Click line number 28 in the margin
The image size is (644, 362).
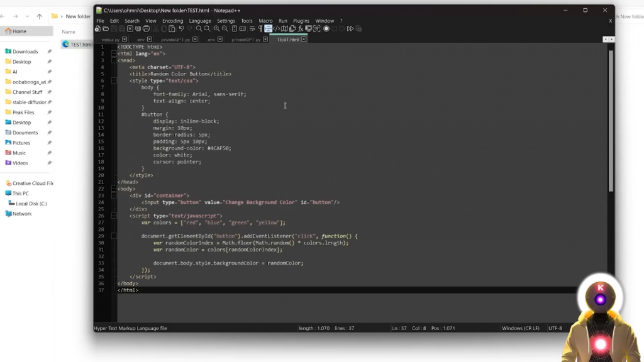pos(101,229)
